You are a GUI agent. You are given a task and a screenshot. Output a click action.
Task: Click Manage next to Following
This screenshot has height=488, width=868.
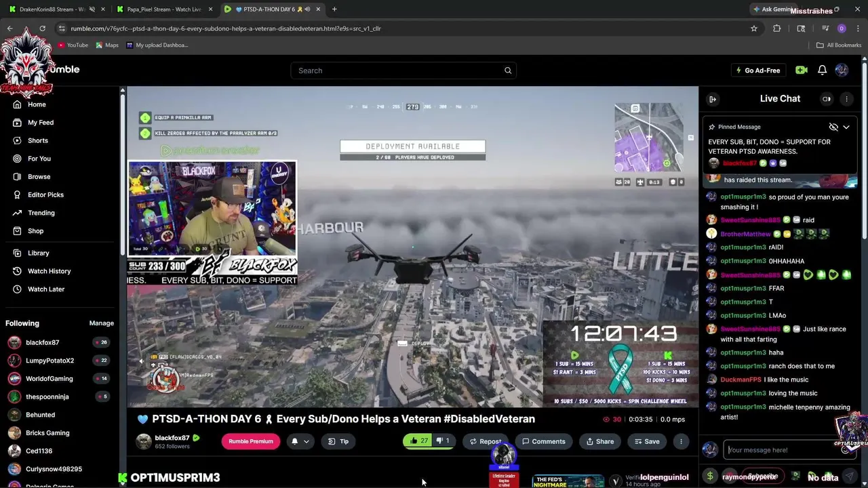(x=102, y=323)
